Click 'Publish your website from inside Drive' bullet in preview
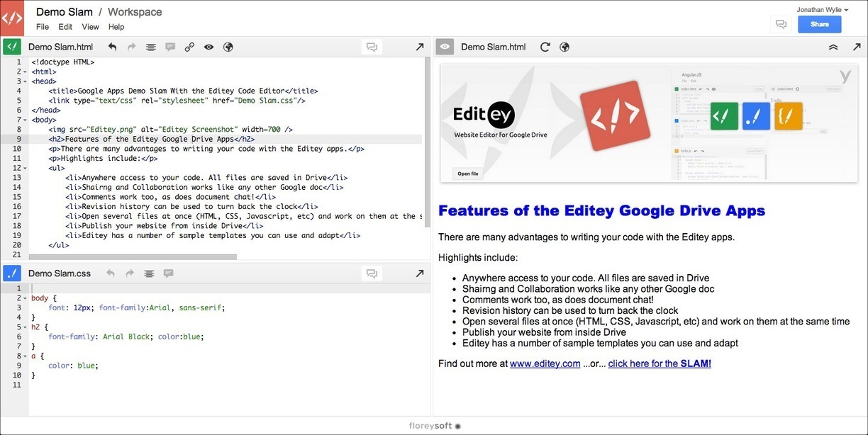Image resolution: width=868 pixels, height=435 pixels. click(544, 332)
